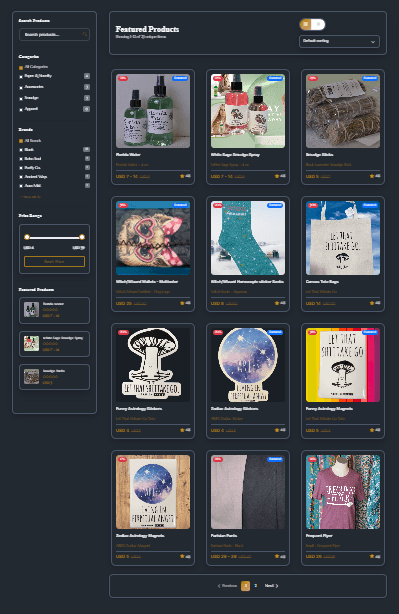
Task: Open the Florida Water product title
Action: (128, 155)
